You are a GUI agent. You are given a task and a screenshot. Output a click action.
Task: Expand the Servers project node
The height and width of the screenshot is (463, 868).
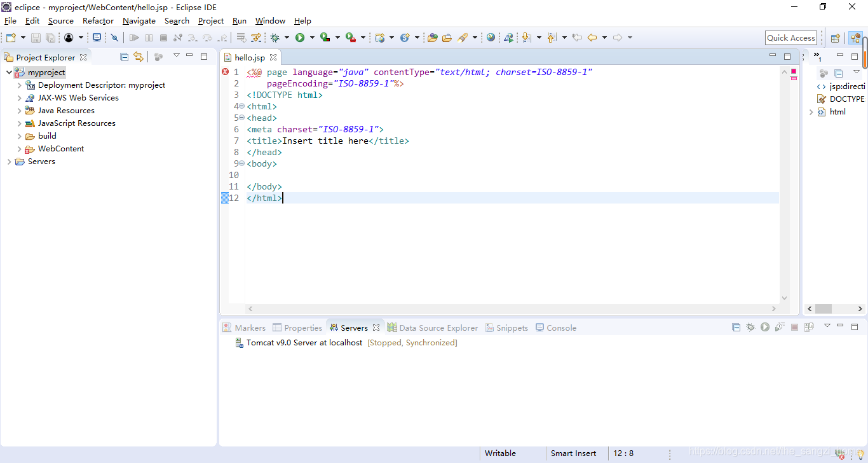click(9, 162)
